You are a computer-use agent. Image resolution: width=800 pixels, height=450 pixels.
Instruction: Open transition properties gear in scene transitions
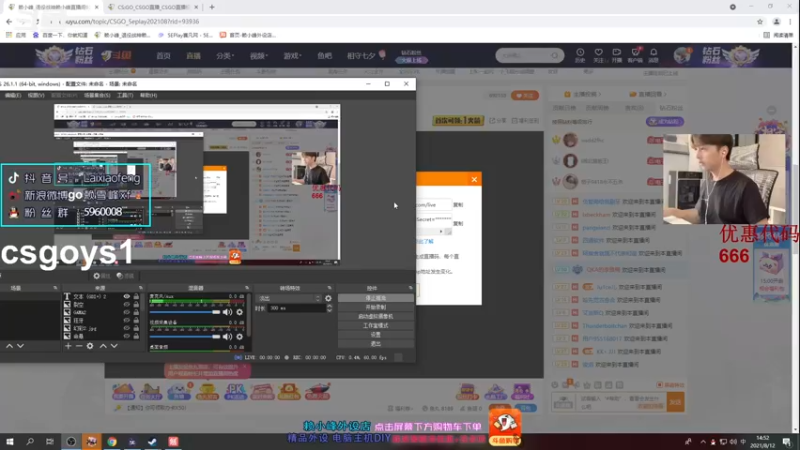[328, 298]
